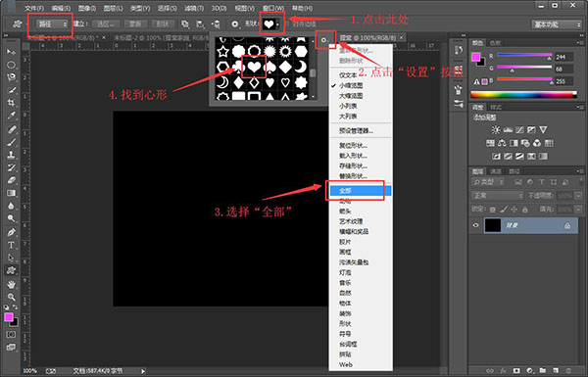
Task: Open shape picker dropdown arrow beside heart
Action: click(x=278, y=24)
